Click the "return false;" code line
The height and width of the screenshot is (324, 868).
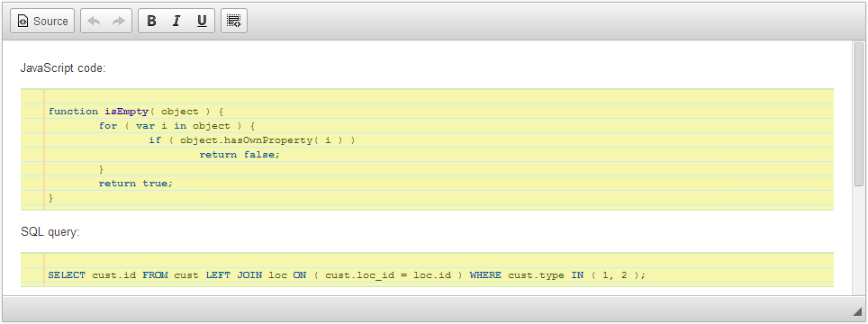(240, 154)
